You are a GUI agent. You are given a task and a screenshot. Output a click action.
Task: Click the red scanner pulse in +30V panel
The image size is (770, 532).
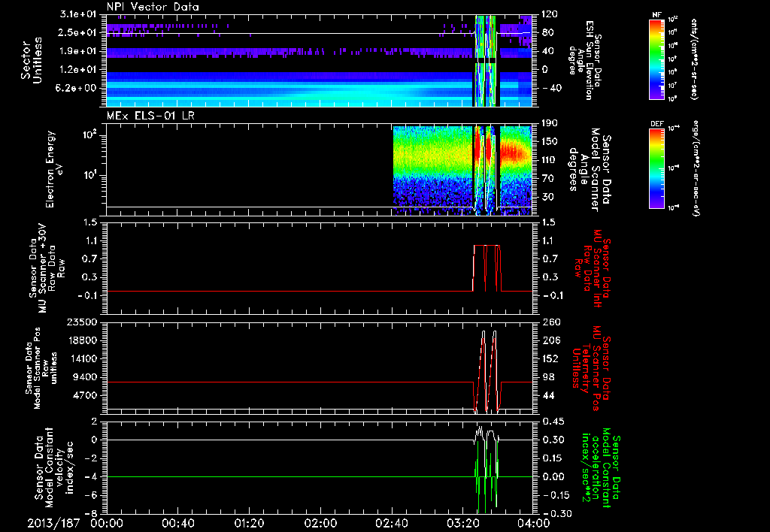(x=487, y=268)
